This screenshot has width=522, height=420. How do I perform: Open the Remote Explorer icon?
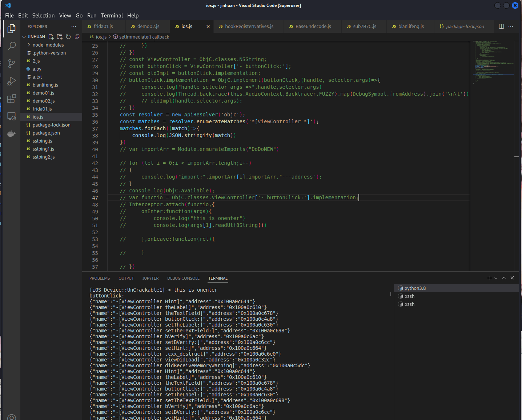12,116
